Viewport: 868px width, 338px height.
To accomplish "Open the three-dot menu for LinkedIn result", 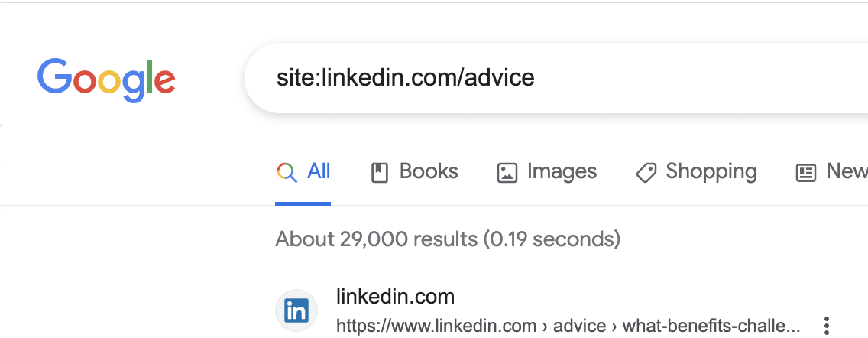I will coord(825,325).
